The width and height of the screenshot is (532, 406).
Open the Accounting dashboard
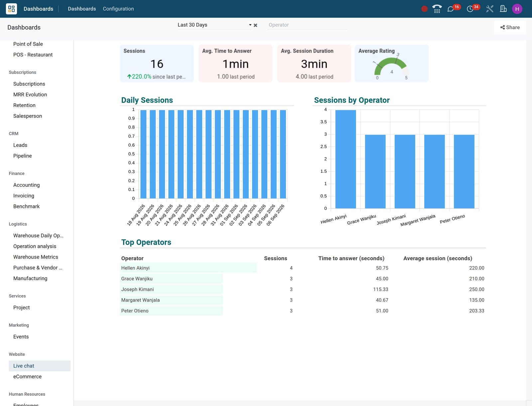point(26,185)
